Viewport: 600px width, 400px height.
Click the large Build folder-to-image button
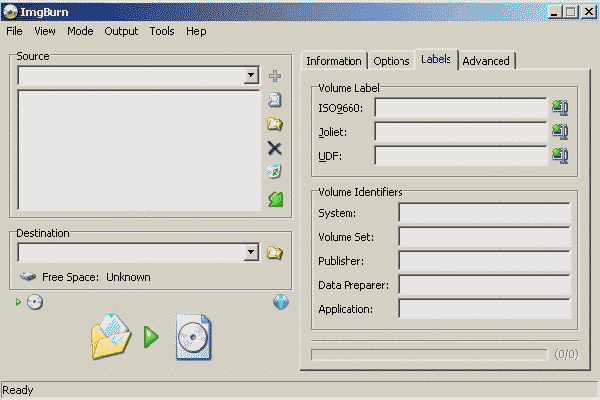pyautogui.click(x=150, y=336)
